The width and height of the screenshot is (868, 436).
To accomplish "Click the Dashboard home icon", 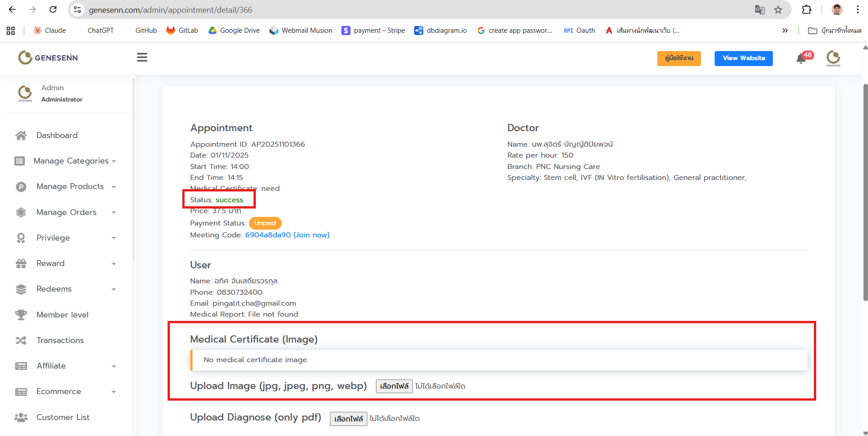I will click(x=21, y=135).
